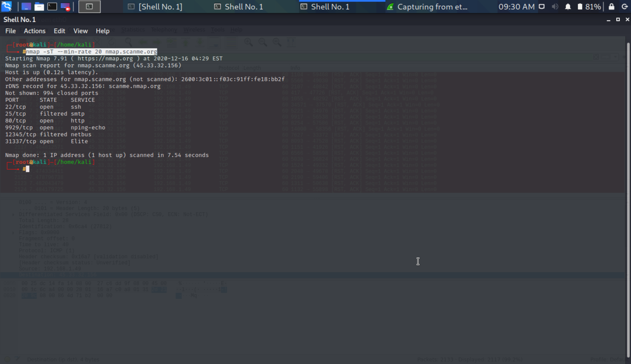
Task: Minimize the Shell No. 1 window
Action: pyautogui.click(x=608, y=19)
